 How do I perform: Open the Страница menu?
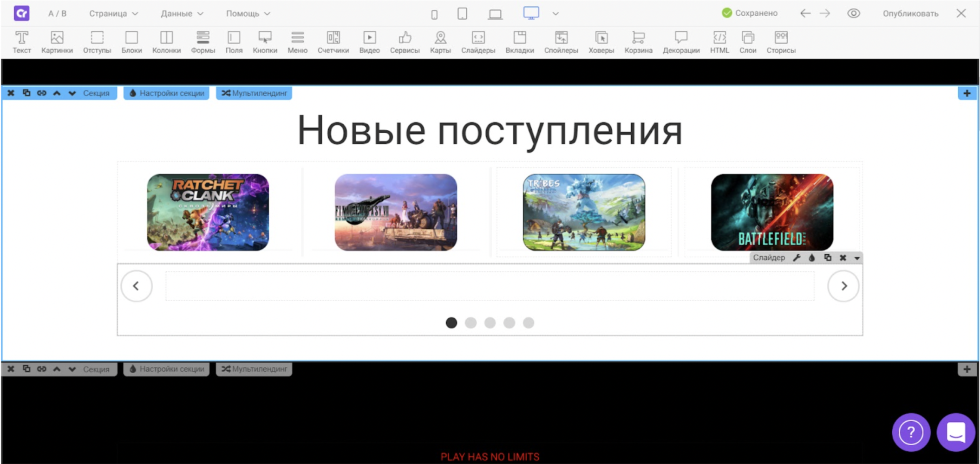point(113,13)
